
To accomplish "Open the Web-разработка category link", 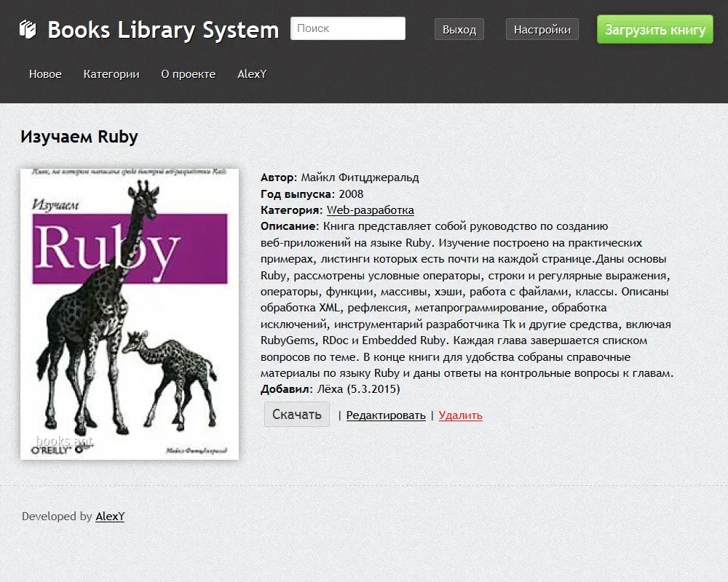I will tap(370, 210).
